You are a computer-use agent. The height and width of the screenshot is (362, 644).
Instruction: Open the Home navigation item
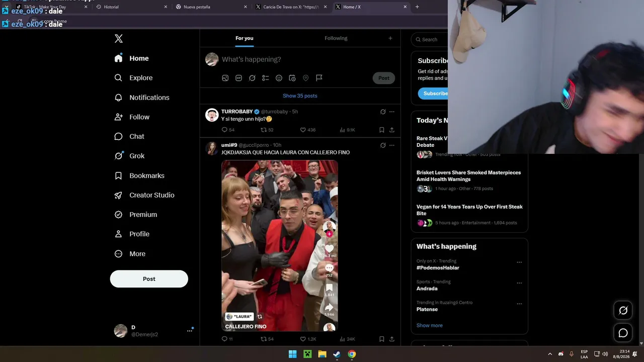(x=131, y=58)
